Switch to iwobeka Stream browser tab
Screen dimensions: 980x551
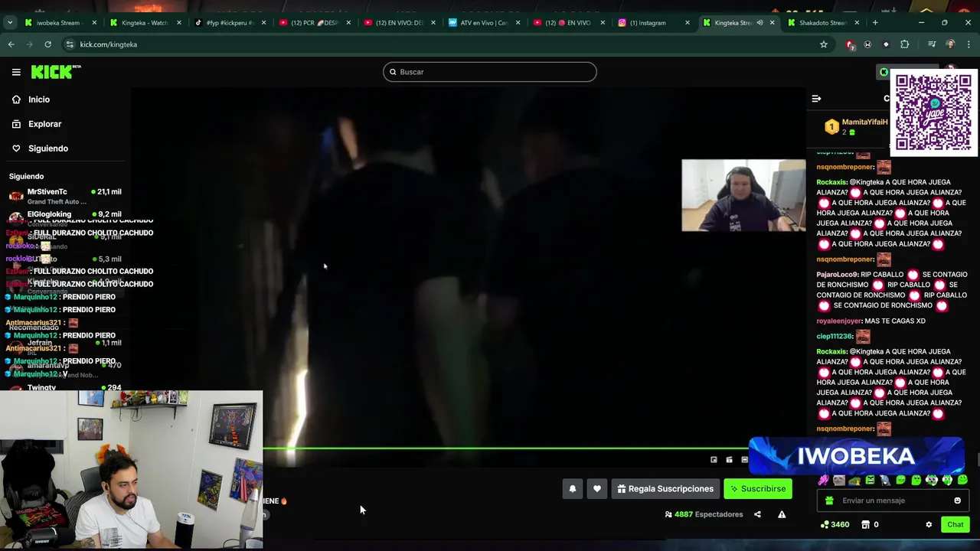(58, 23)
